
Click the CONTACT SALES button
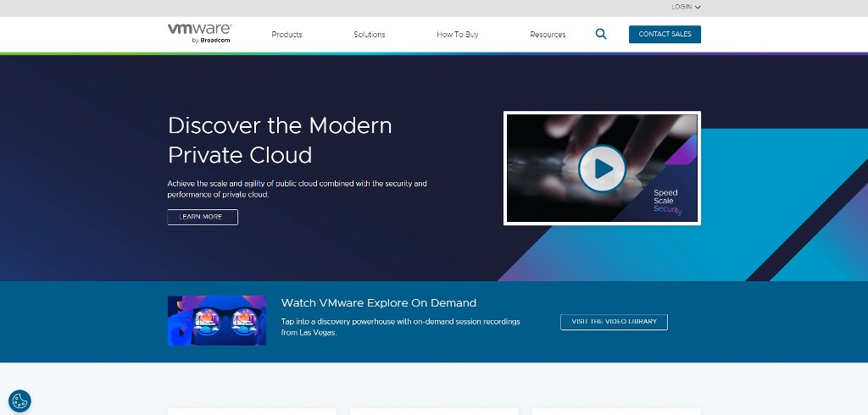pyautogui.click(x=665, y=35)
